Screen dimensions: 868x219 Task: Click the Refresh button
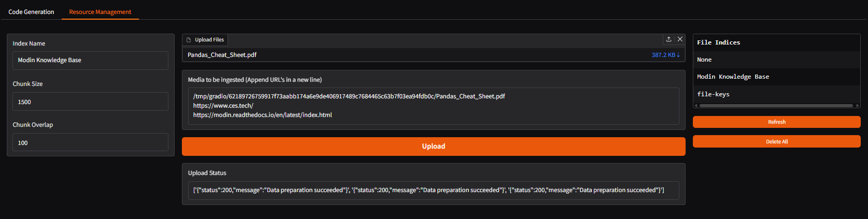776,122
